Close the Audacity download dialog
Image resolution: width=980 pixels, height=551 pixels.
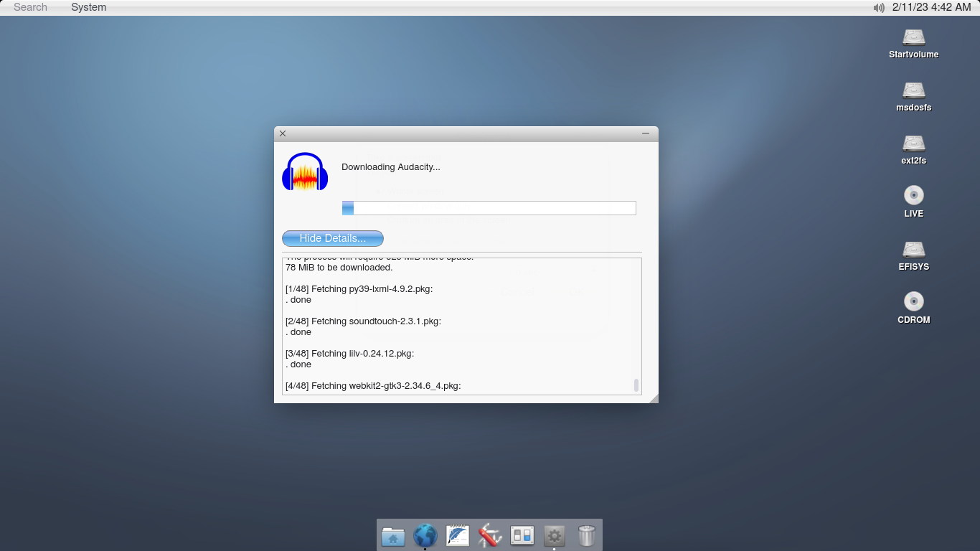283,133
